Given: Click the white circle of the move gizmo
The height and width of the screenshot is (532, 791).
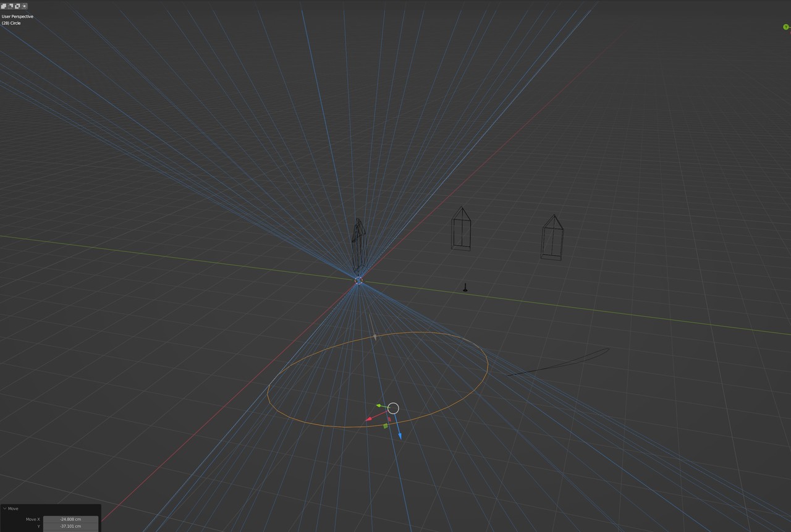Looking at the screenshot, I should pos(393,408).
